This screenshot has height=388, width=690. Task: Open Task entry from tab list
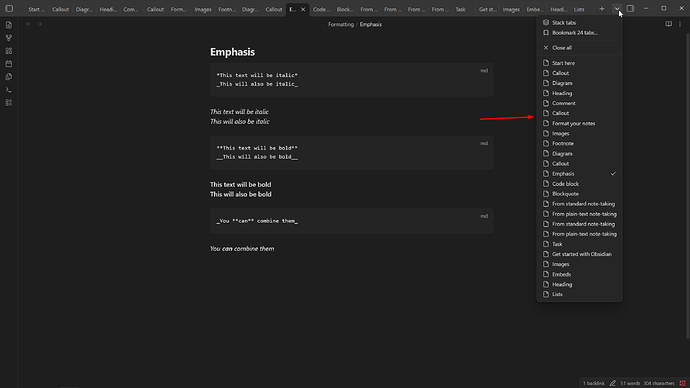click(x=579, y=244)
